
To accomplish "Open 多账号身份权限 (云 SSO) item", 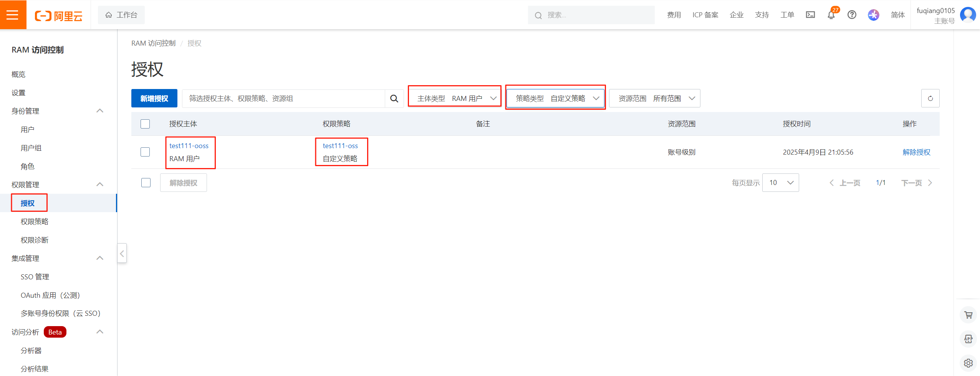I will 61,313.
